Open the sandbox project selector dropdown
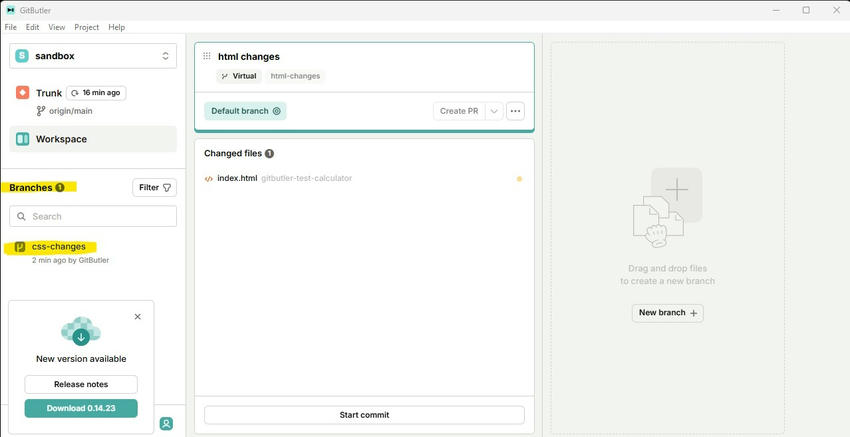 (93, 56)
